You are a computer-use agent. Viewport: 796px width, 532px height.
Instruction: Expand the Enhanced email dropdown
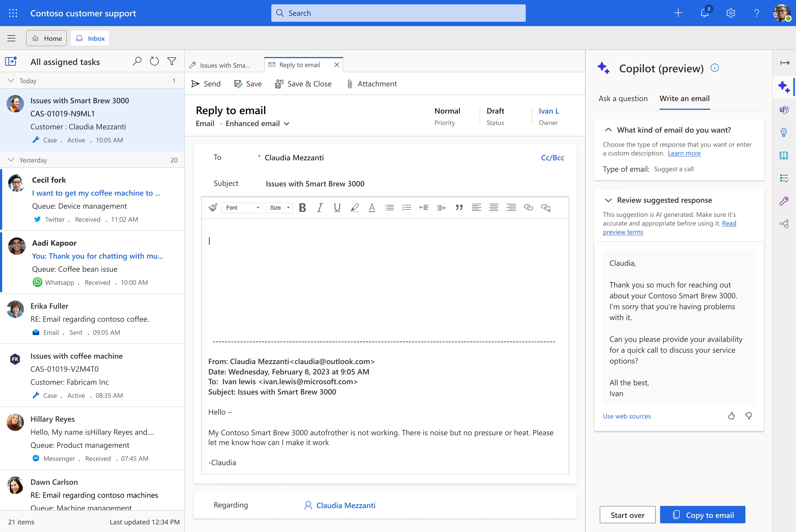[287, 124]
